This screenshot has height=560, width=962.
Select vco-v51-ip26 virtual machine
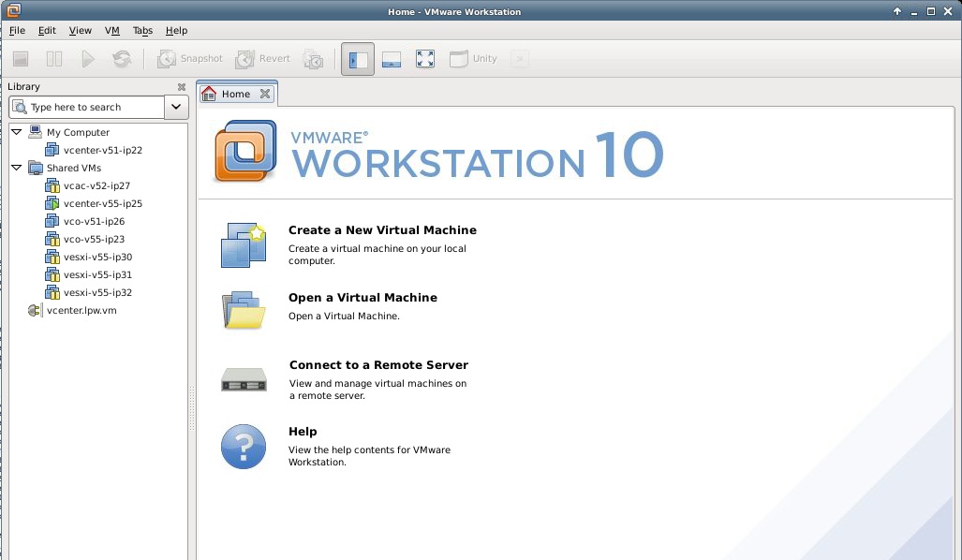coord(94,221)
